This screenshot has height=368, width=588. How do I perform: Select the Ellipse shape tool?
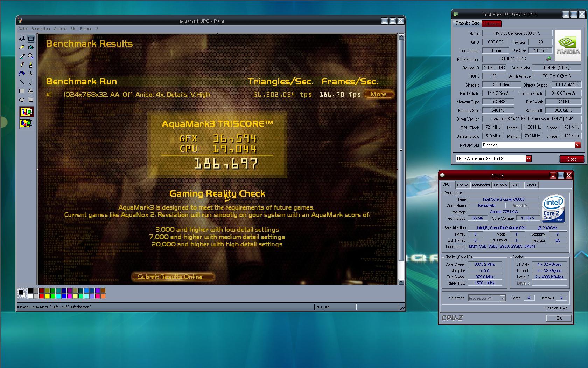[22, 100]
